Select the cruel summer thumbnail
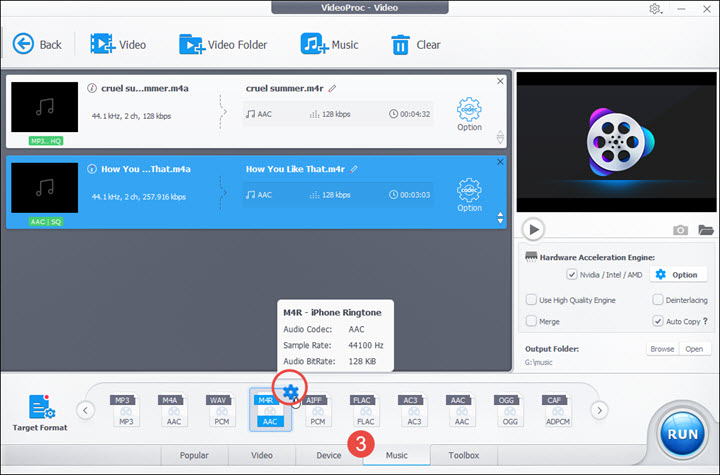 coord(45,107)
